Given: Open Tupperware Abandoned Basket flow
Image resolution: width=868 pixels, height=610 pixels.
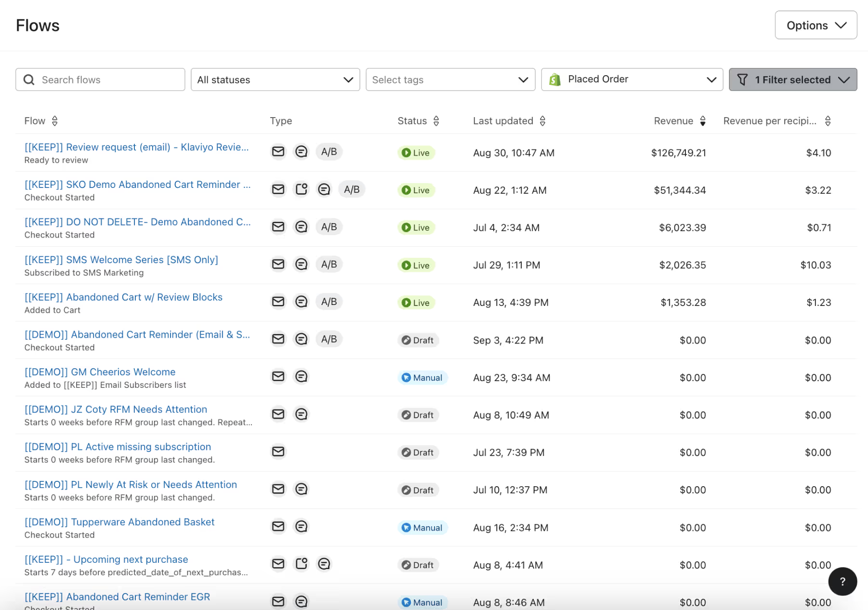Looking at the screenshot, I should [x=119, y=522].
